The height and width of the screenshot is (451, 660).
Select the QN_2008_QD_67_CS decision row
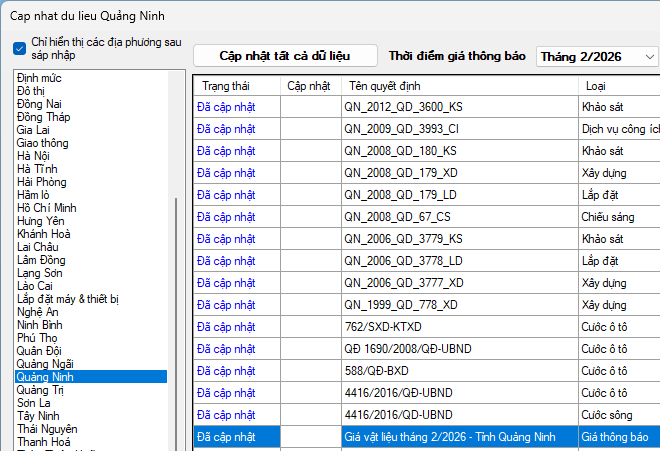click(x=397, y=216)
